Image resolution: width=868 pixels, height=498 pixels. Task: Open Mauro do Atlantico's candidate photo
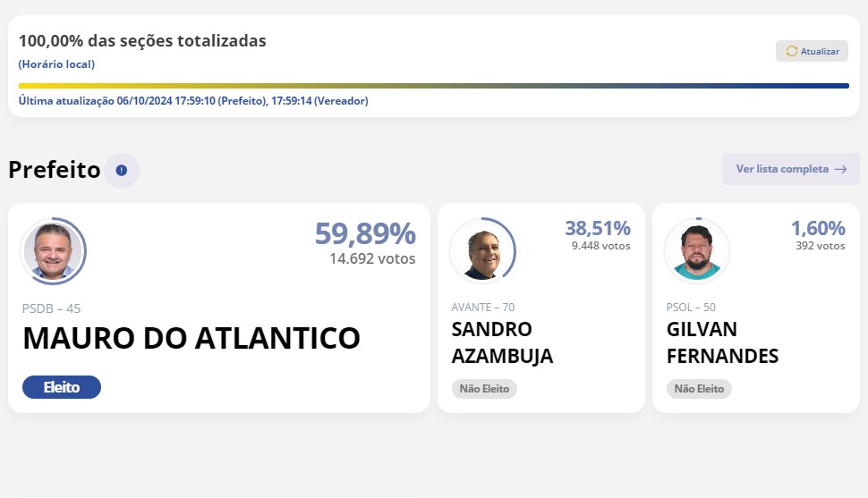coord(53,251)
